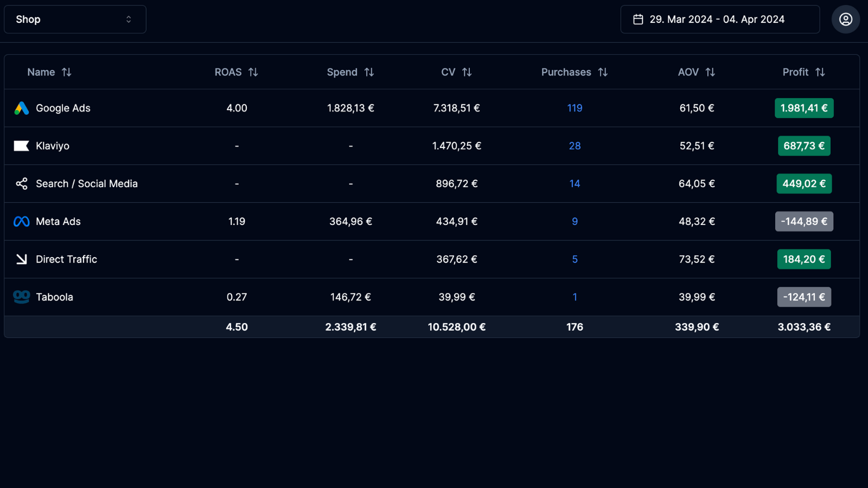Click the Meta Ads infinity logo
Screen dimensions: 868x488
coord(22,221)
